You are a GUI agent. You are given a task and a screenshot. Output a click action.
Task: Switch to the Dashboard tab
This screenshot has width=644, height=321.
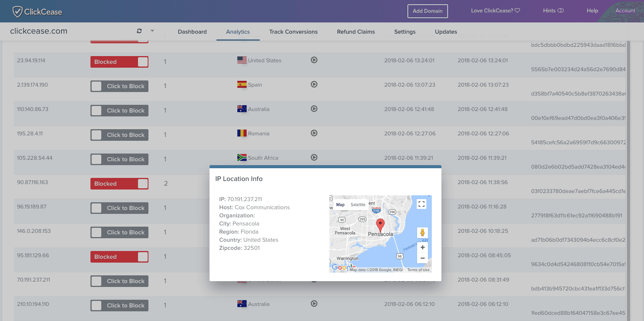tap(192, 32)
